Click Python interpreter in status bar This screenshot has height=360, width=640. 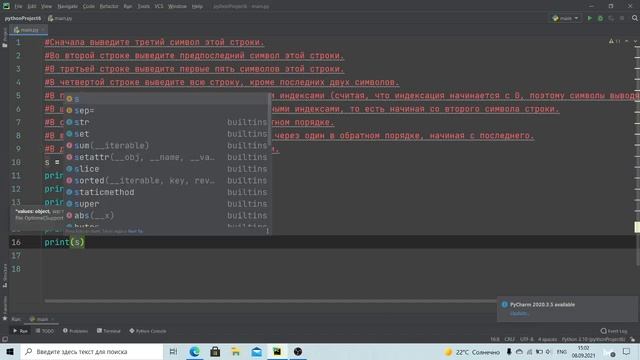(x=593, y=339)
